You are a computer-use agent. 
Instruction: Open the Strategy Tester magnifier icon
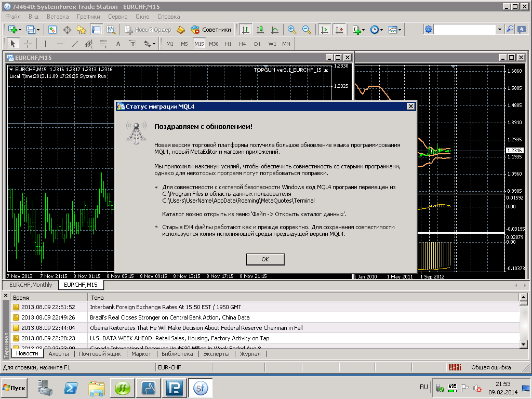tap(111, 30)
